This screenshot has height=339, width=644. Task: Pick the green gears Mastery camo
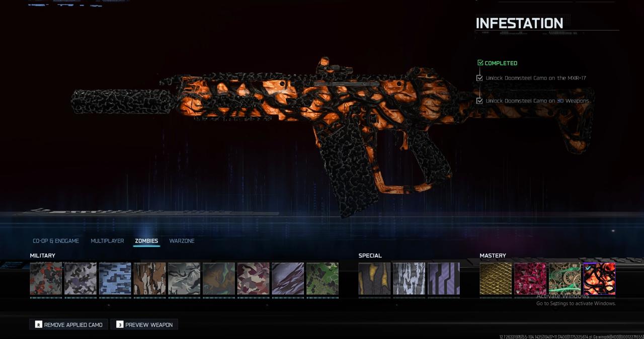pyautogui.click(x=565, y=279)
